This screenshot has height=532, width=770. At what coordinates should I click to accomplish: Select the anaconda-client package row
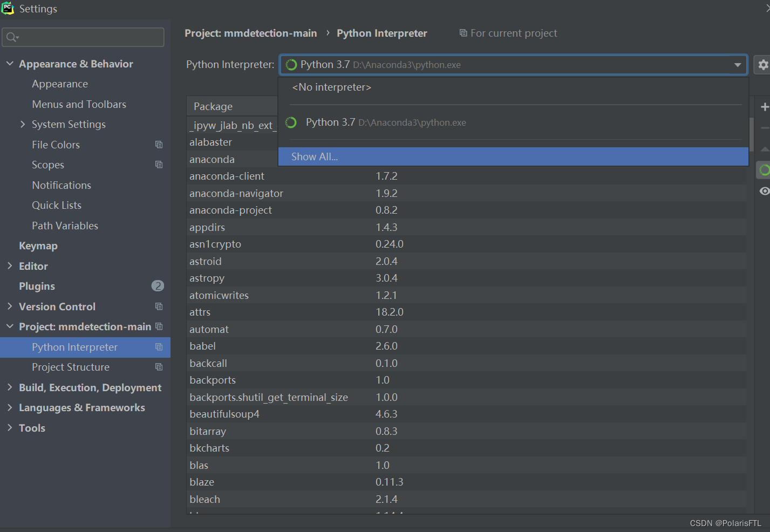pyautogui.click(x=467, y=176)
